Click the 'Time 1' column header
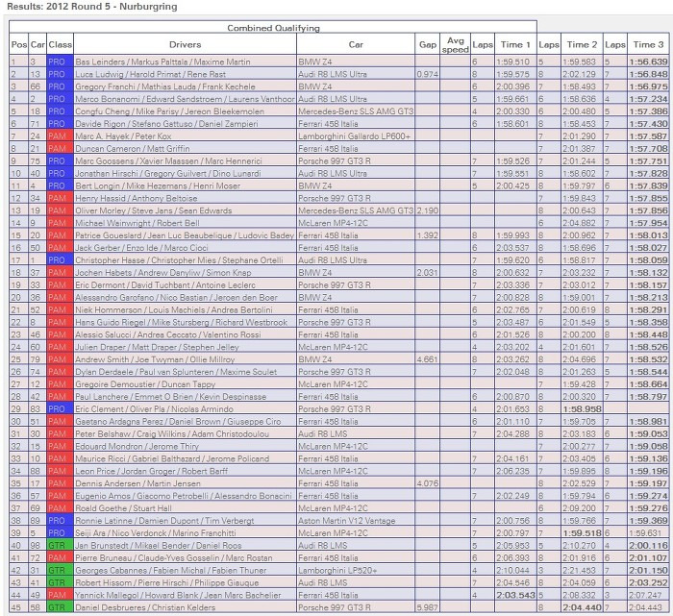The image size is (673, 616). click(515, 44)
